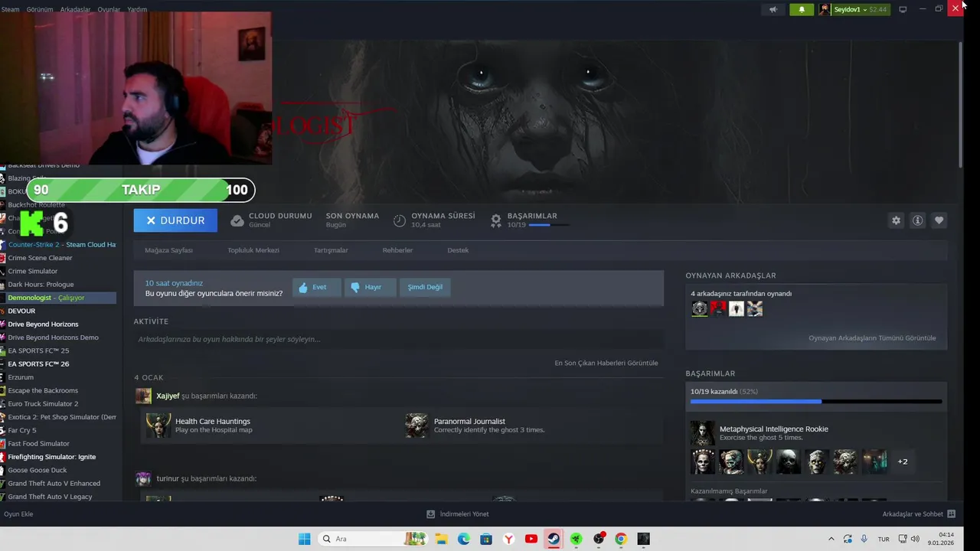980x551 pixels.
Task: Open the Tartışmalar tab
Action: [x=331, y=250]
